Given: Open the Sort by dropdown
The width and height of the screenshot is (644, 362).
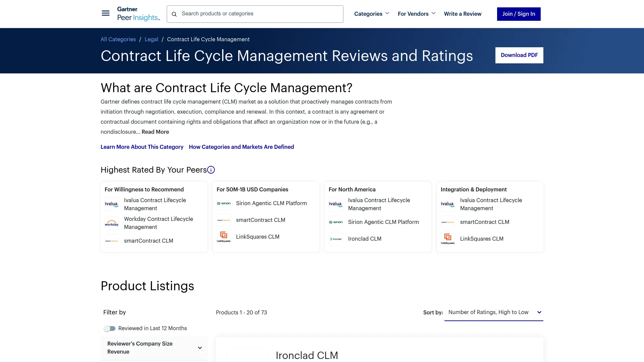Looking at the screenshot, I should [494, 312].
